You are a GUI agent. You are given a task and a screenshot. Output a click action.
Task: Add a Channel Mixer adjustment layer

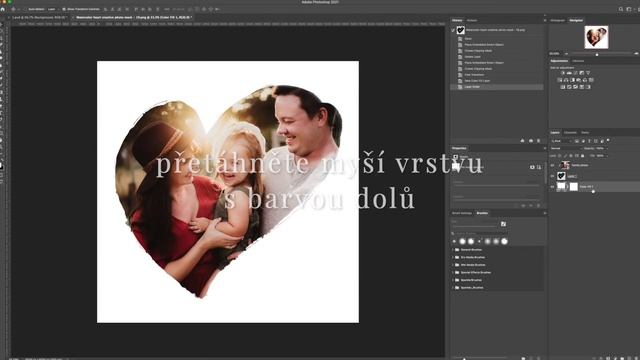pos(585,80)
